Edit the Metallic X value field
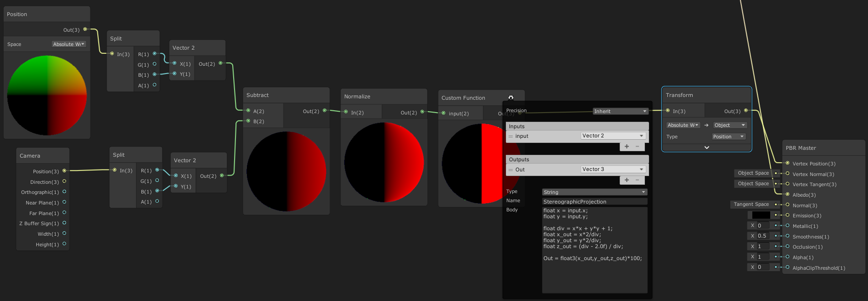 pos(763,226)
